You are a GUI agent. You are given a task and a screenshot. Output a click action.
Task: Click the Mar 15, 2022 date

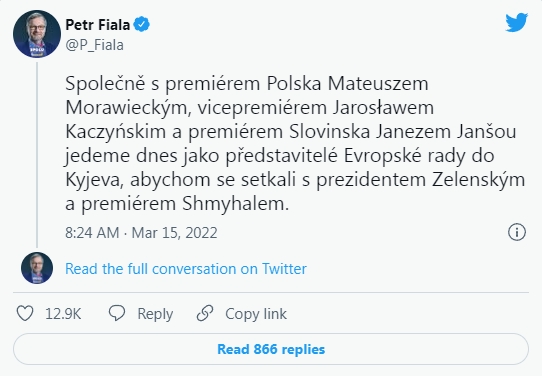174,233
